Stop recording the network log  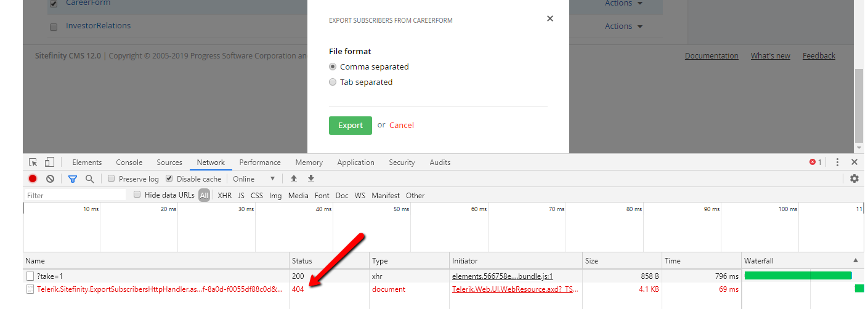[33, 179]
